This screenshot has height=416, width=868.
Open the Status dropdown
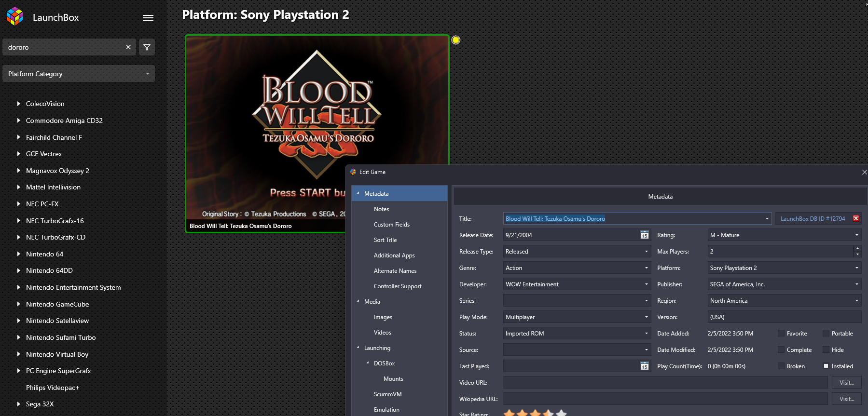(x=647, y=334)
